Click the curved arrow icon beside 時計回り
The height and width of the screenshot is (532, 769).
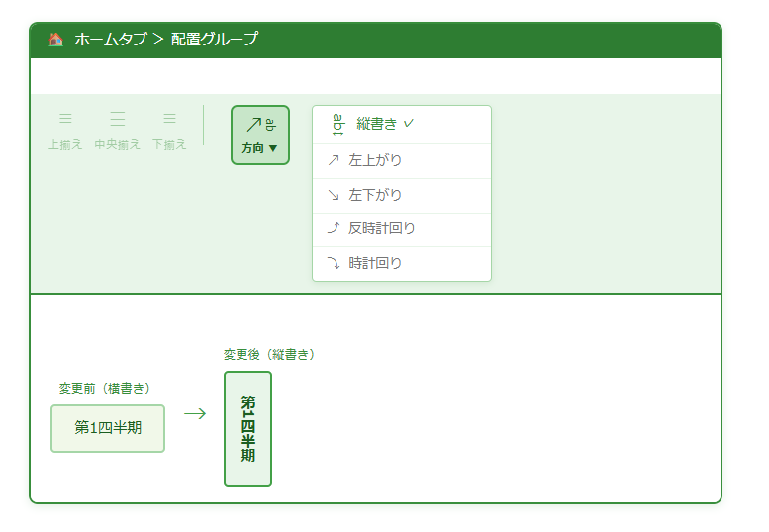coord(333,263)
